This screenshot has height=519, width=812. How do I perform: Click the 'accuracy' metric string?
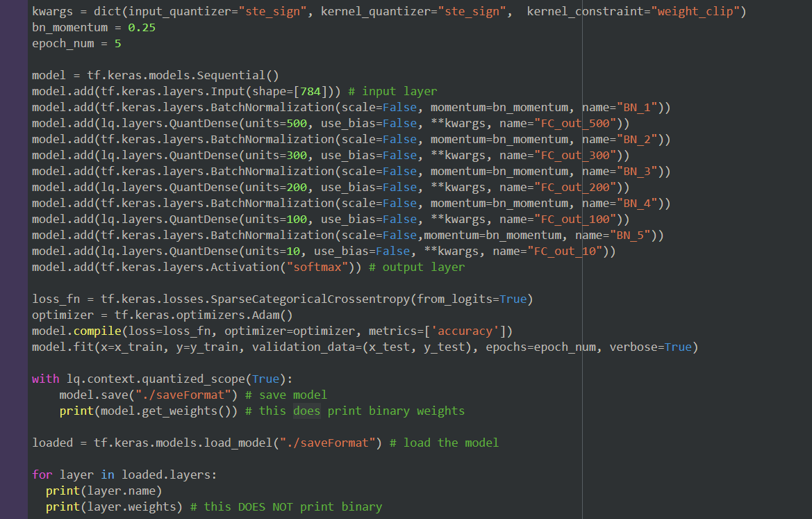[465, 331]
